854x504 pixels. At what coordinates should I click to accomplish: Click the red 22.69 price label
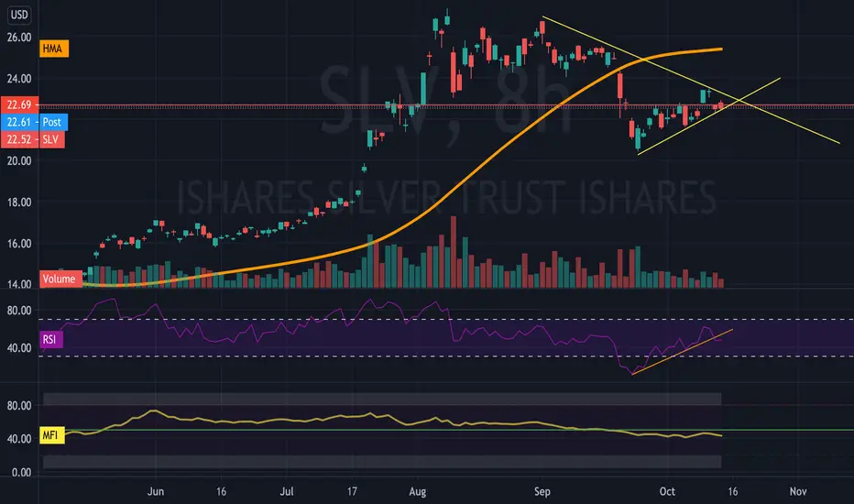pyautogui.click(x=19, y=104)
